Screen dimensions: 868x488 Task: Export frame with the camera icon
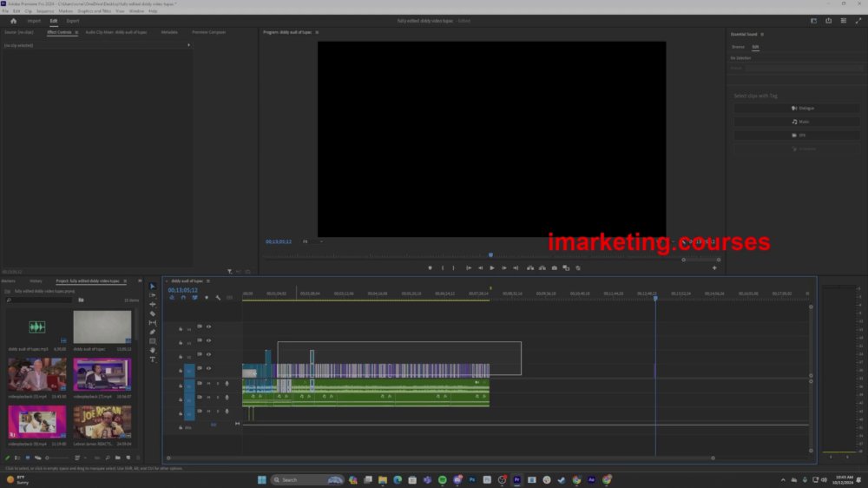tap(554, 268)
